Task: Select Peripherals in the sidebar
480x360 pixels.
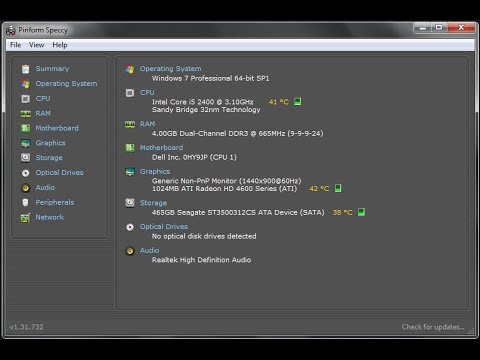Action: (55, 203)
